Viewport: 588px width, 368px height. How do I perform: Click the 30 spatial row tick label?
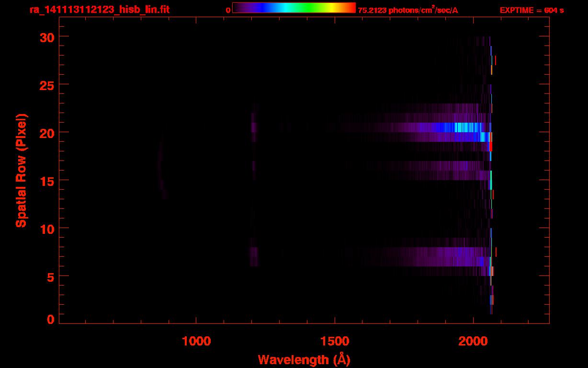coord(47,37)
